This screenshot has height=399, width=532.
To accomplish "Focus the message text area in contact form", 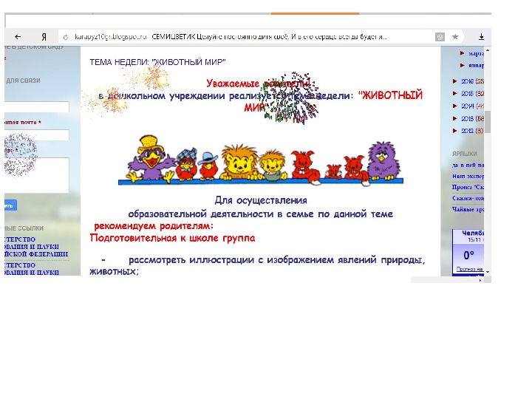I will tap(37, 175).
